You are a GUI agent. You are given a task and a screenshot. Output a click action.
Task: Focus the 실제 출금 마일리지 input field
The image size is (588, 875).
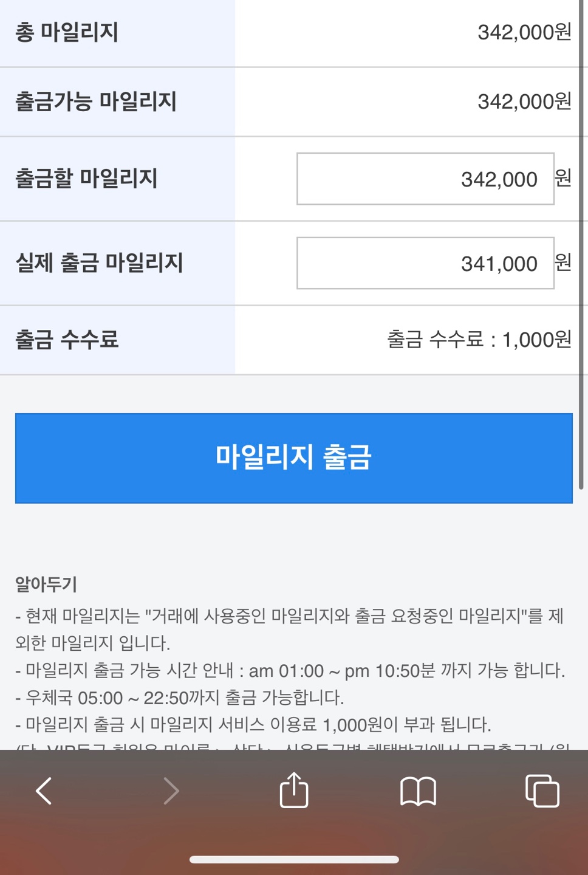[x=425, y=264]
